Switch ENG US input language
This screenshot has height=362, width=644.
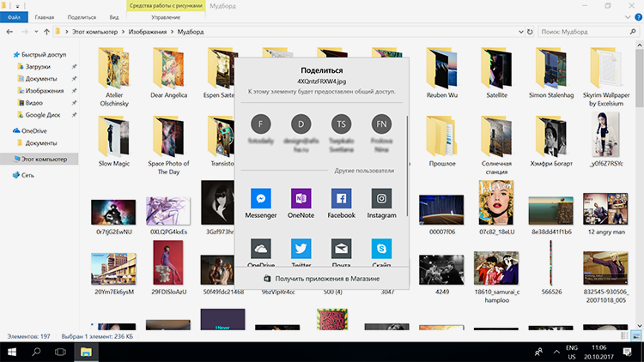point(572,353)
